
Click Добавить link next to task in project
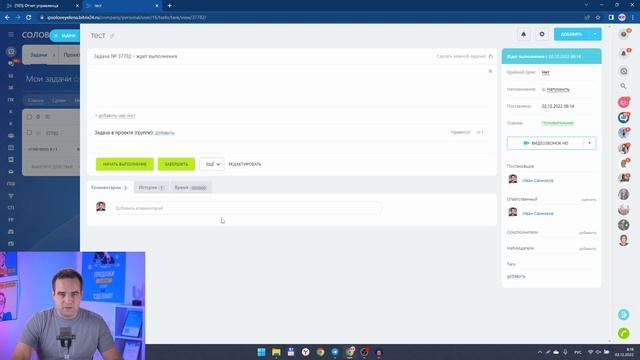164,133
